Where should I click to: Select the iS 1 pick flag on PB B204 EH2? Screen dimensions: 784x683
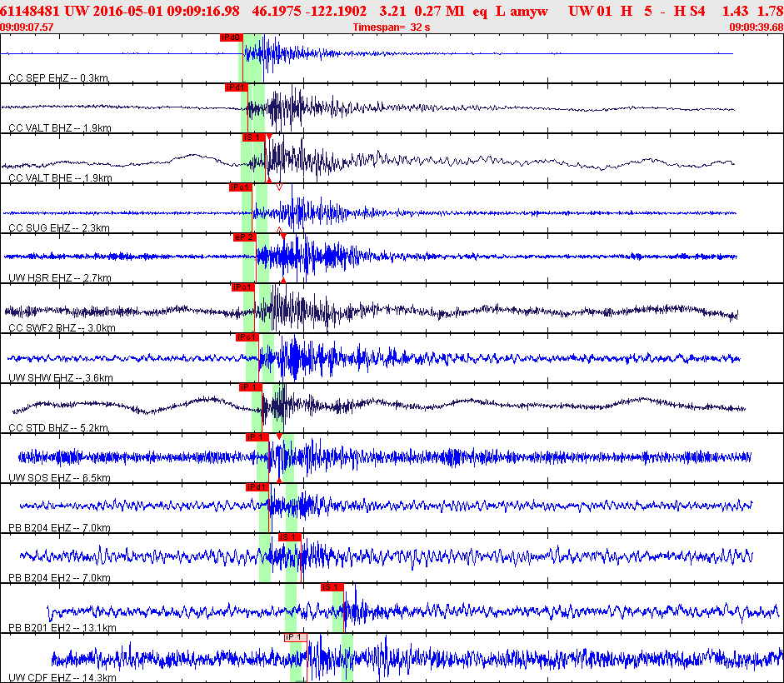pos(290,537)
